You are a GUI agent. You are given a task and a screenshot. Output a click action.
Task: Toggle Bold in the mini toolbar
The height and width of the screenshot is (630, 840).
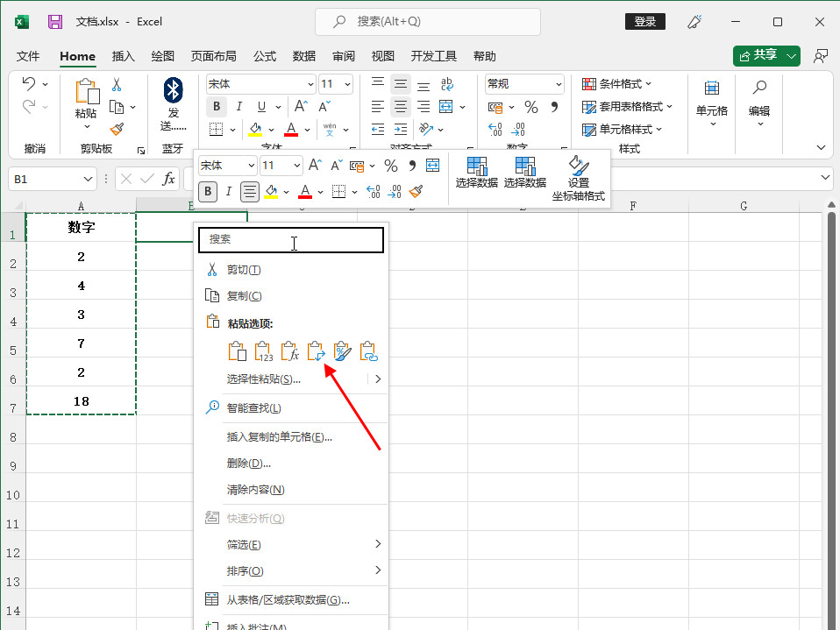[x=208, y=192]
